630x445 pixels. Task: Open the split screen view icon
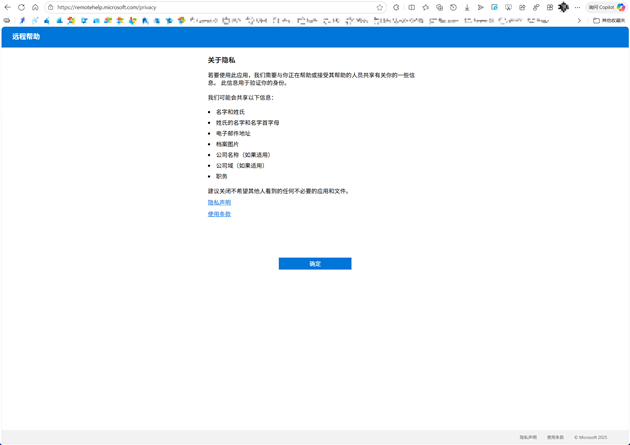[412, 7]
